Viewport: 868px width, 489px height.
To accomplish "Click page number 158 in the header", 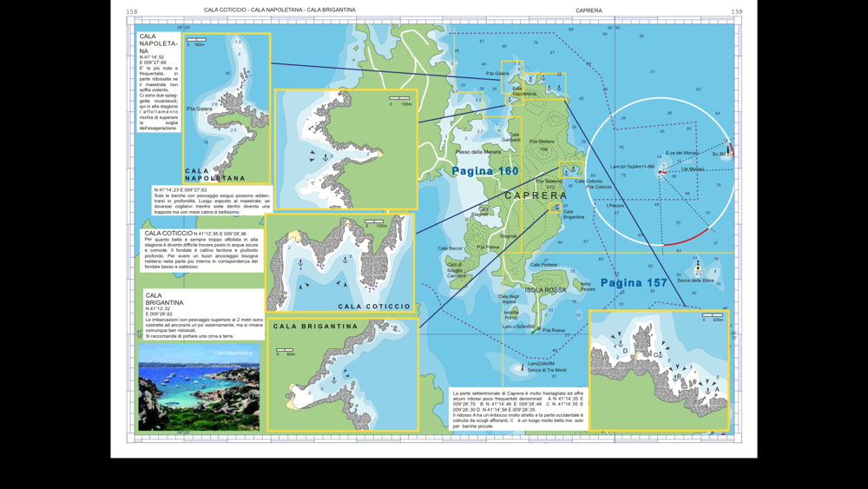I will click(132, 11).
